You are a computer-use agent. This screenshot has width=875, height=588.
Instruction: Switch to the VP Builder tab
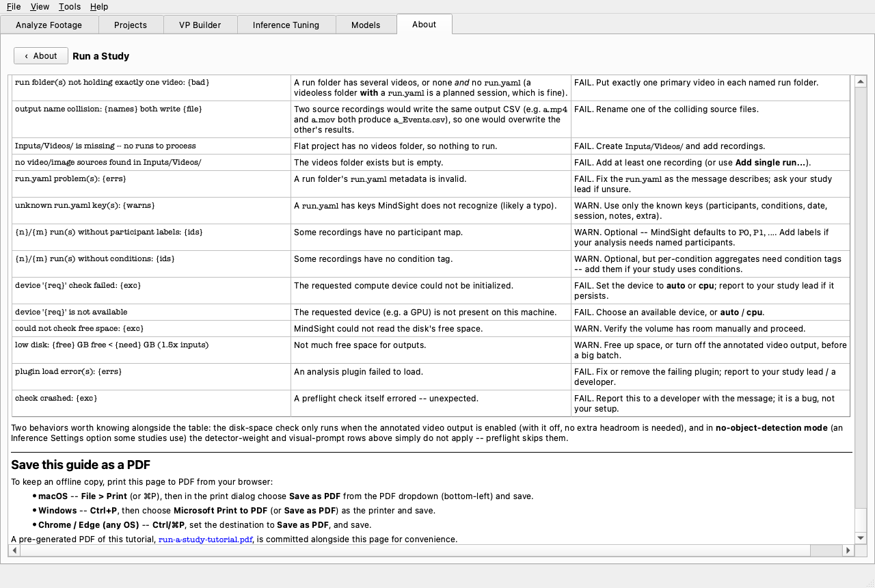(200, 25)
